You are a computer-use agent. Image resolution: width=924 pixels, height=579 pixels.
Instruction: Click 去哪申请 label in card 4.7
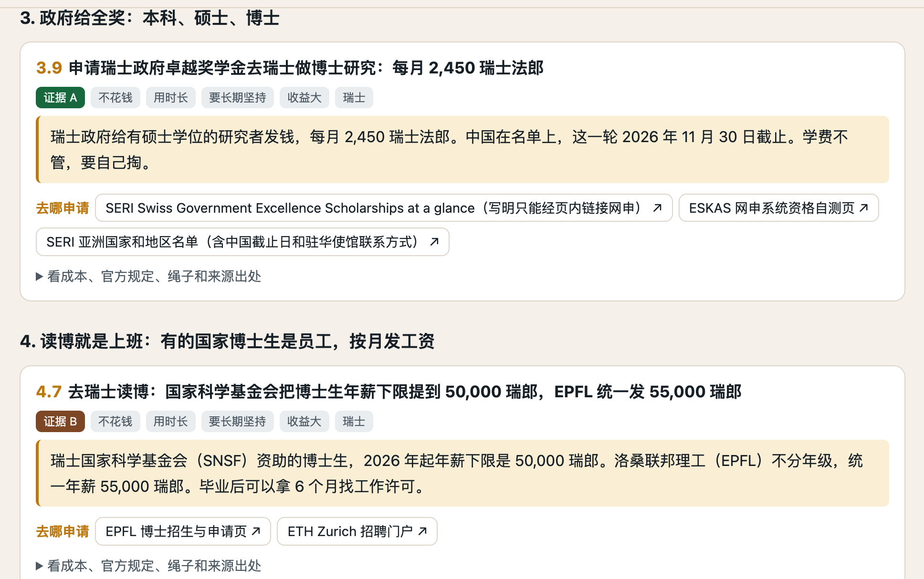point(63,531)
